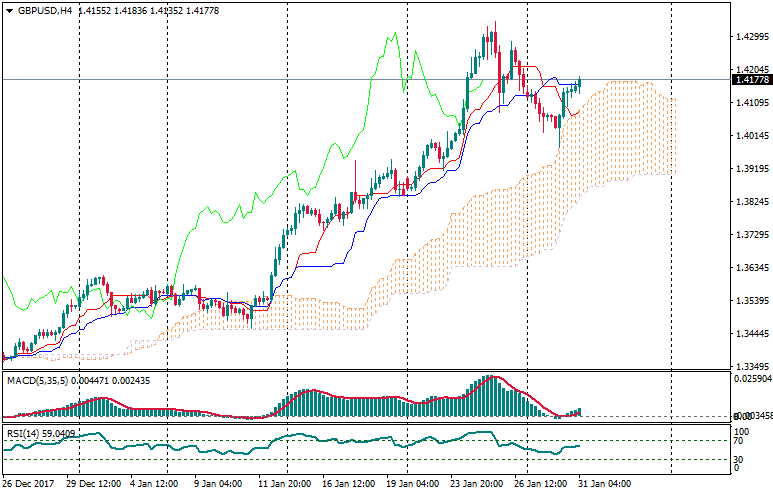Select the green Chikou span line peak

[x=393, y=36]
